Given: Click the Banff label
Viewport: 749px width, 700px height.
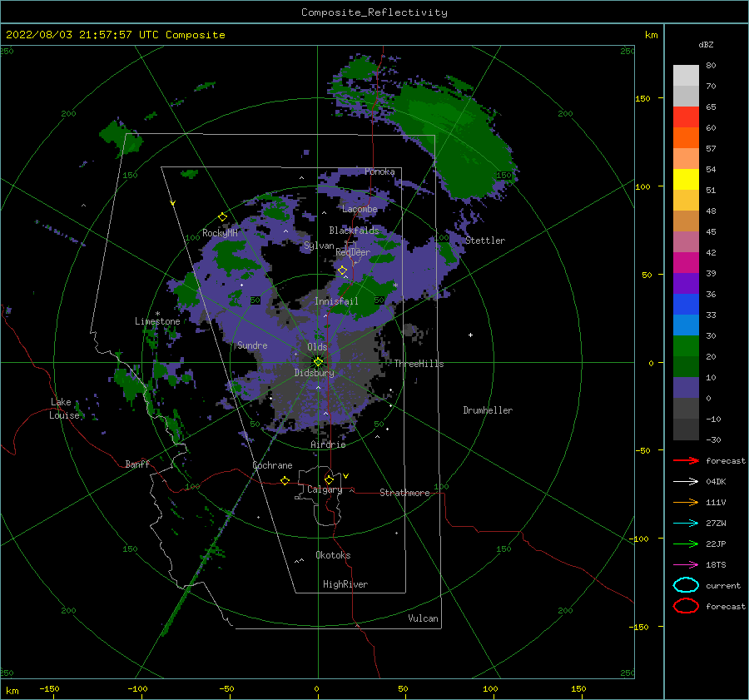Looking at the screenshot, I should point(137,464).
